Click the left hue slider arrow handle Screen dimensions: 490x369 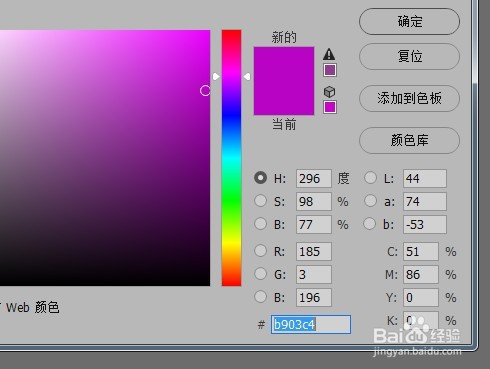tap(216, 77)
